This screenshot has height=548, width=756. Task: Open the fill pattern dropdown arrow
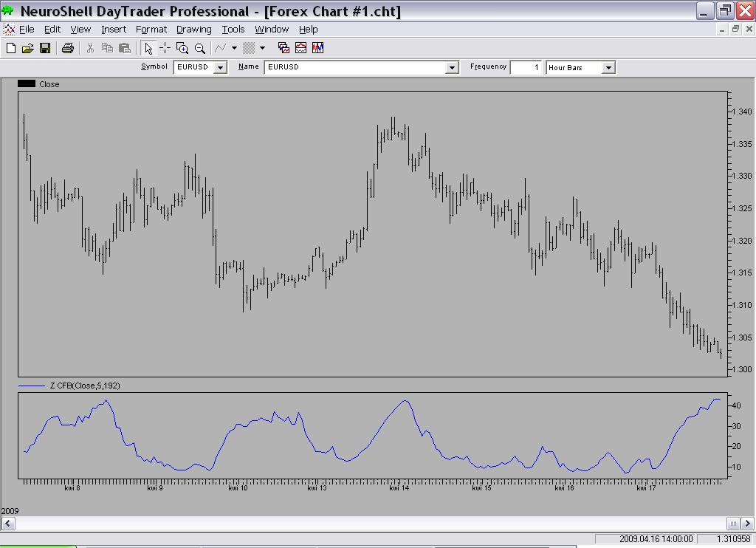262,48
